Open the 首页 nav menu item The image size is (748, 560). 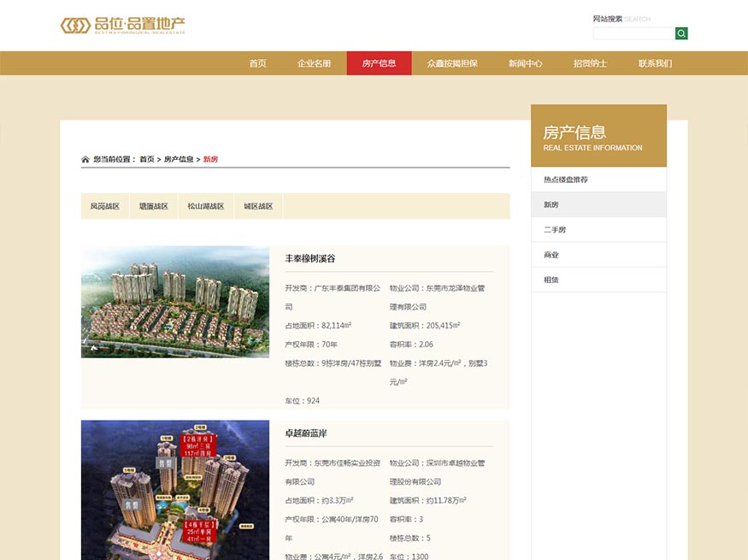point(257,63)
